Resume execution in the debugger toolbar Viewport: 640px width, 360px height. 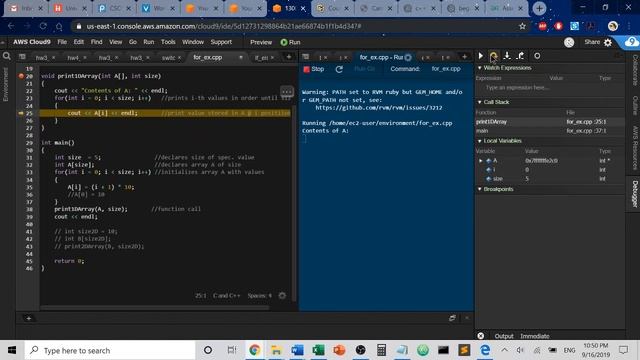[x=481, y=56]
